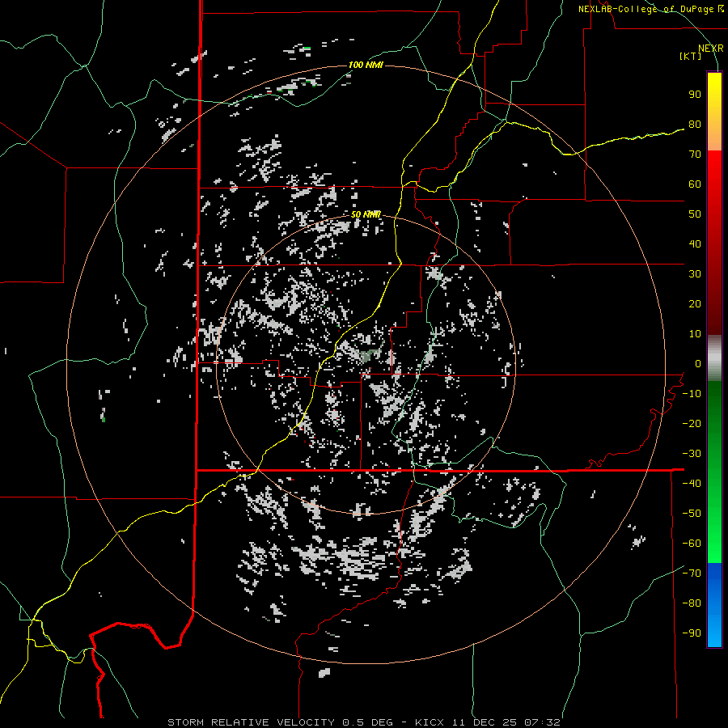The width and height of the screenshot is (728, 728).
Task: Click the STORM RELATIVE VELOCITY title text
Action: [x=251, y=722]
